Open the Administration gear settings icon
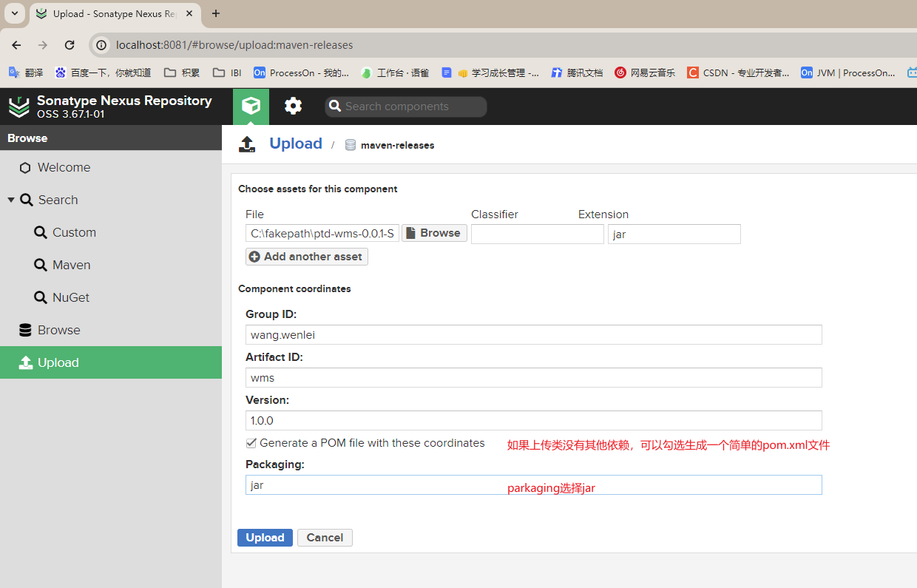917x588 pixels. coord(294,107)
